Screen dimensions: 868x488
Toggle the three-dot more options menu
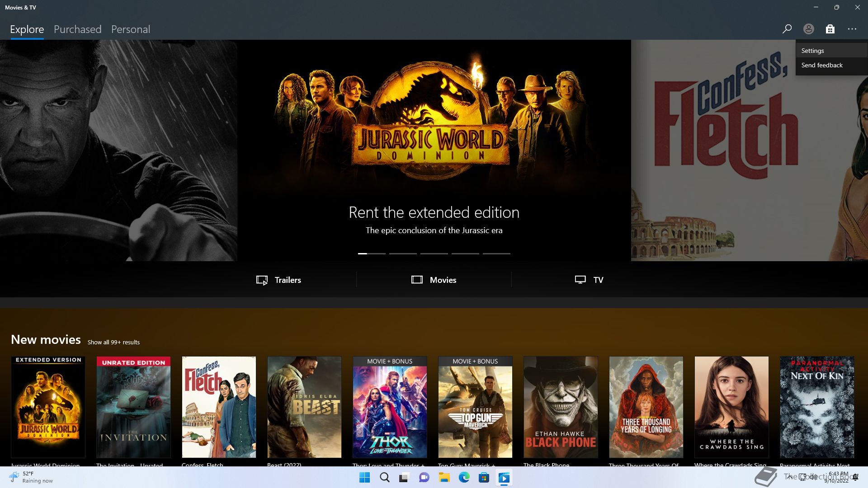852,29
